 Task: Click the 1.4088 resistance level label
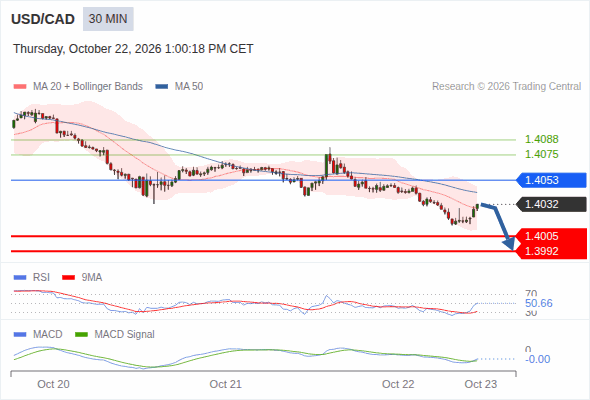pyautogui.click(x=541, y=139)
